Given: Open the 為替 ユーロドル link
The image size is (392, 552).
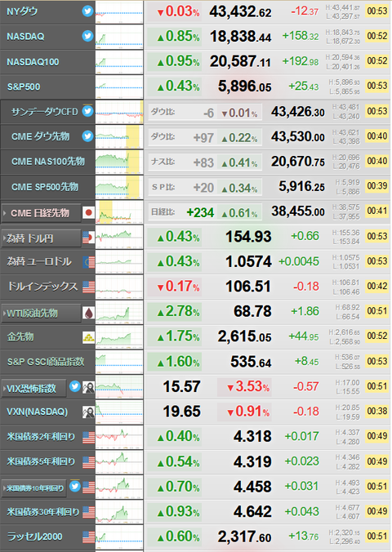Looking at the screenshot, I should (39, 261).
